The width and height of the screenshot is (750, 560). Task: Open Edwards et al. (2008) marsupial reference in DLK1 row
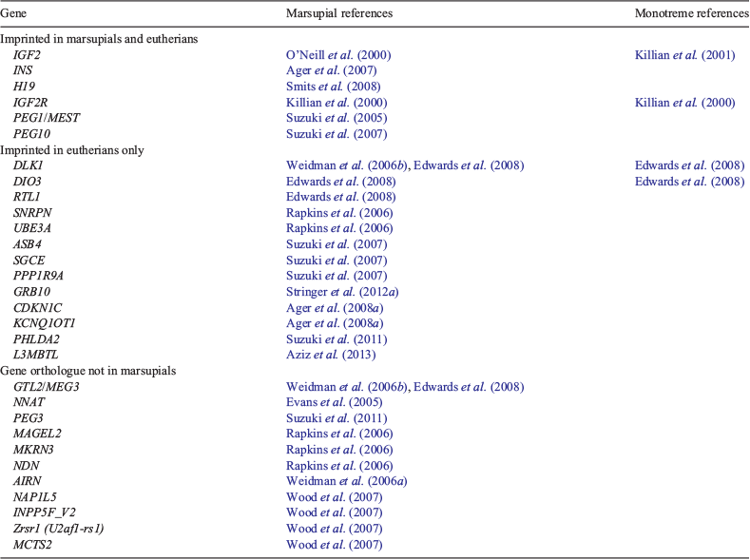[x=469, y=165]
